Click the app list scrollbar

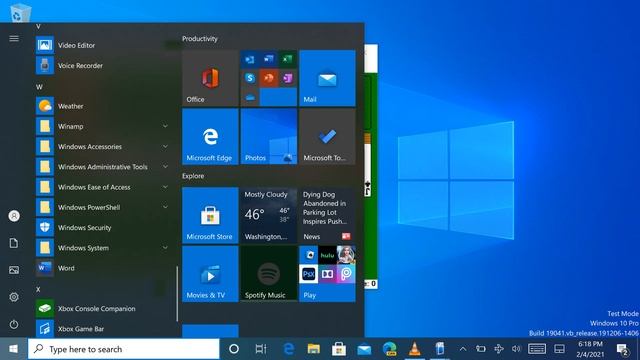(177, 293)
